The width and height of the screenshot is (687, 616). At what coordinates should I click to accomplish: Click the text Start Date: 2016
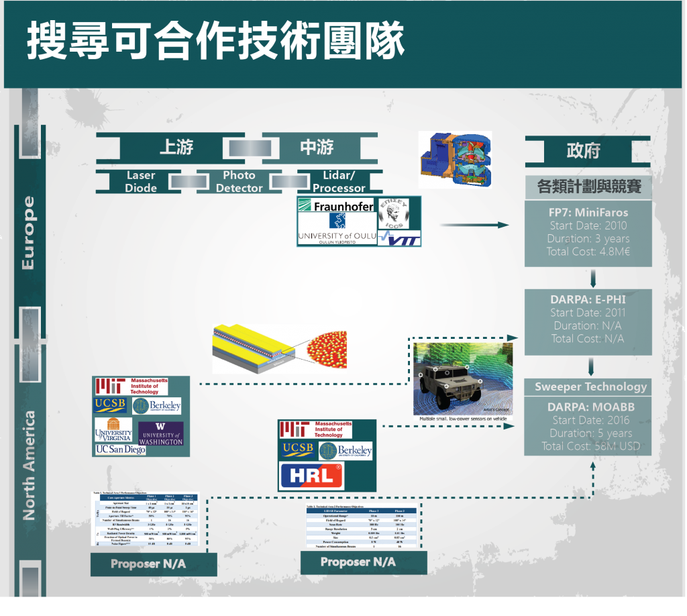pos(591,420)
